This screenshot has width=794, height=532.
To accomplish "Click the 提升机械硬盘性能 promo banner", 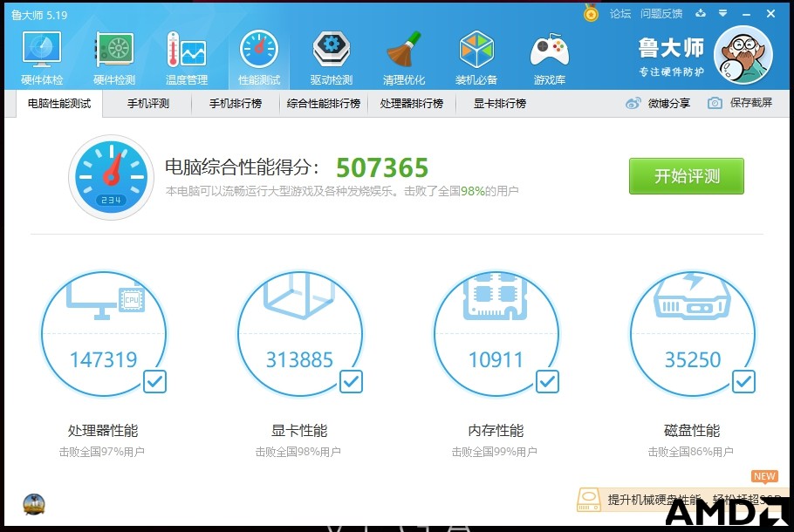I will point(682,500).
